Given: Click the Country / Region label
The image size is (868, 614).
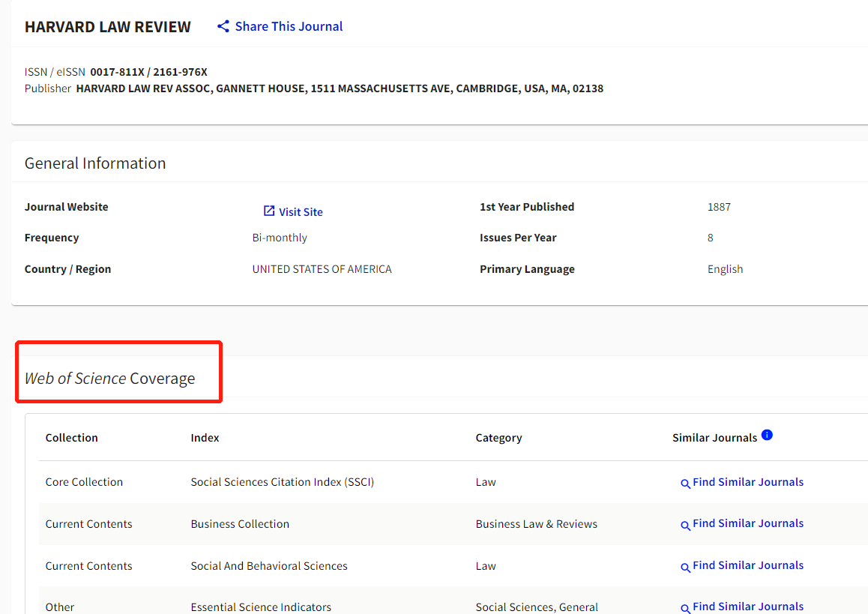Looking at the screenshot, I should click(67, 269).
